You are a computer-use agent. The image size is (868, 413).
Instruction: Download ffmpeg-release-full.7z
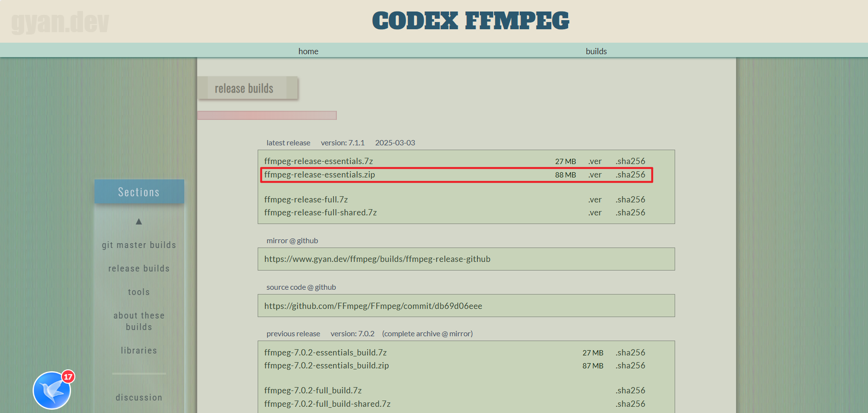[306, 200]
